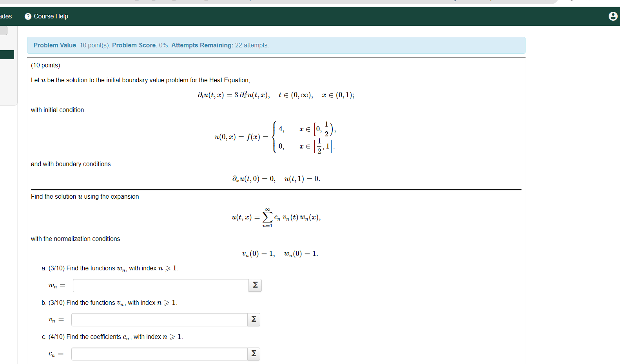Image resolution: width=620 pixels, height=364 pixels.
Task: Click the part a. question text about w_n
Action: click(x=110, y=268)
